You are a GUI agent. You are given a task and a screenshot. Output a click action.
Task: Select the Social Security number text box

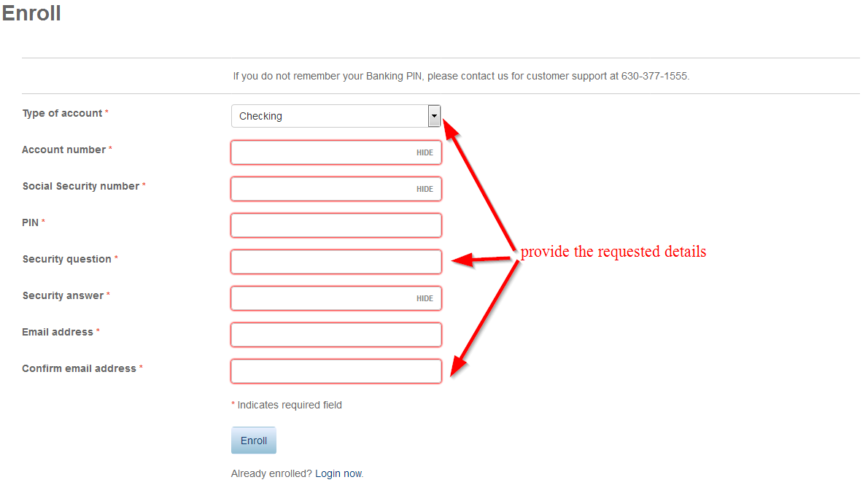[336, 189]
